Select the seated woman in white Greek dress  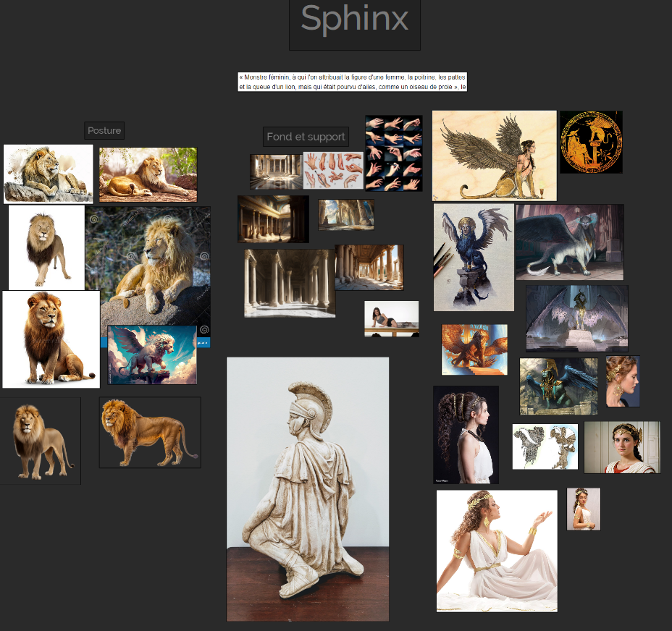tap(497, 551)
